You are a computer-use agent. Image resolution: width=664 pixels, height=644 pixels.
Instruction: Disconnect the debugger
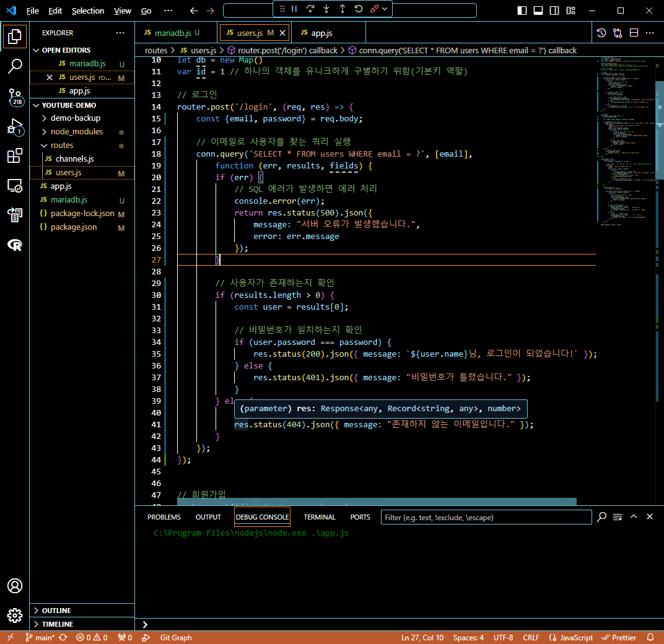tap(374, 9)
